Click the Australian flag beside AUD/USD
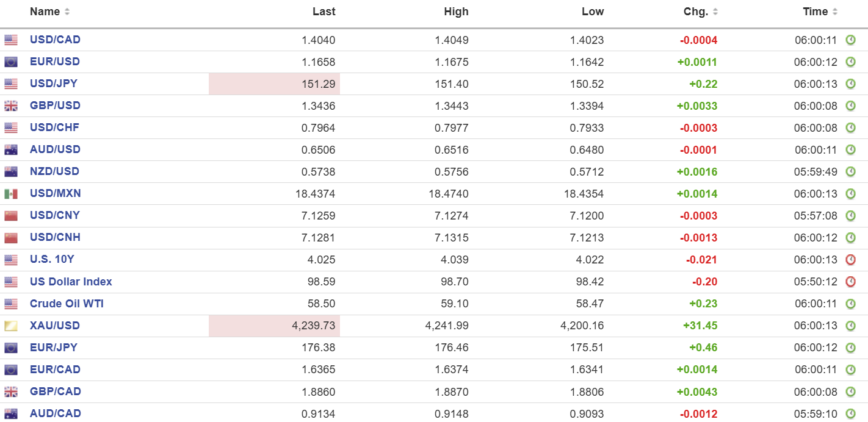Image resolution: width=868 pixels, height=422 pixels. coord(11,150)
